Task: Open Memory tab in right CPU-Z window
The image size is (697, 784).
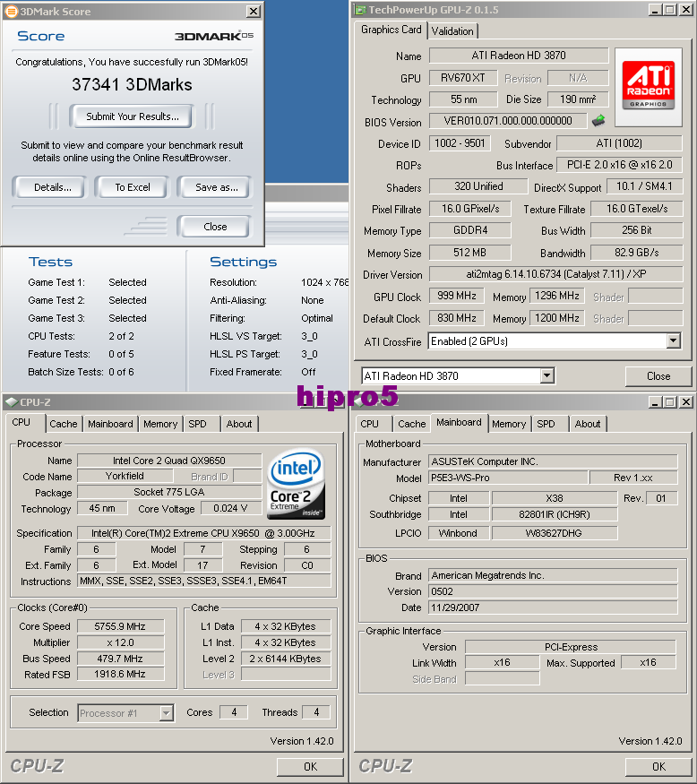Action: coord(509,424)
